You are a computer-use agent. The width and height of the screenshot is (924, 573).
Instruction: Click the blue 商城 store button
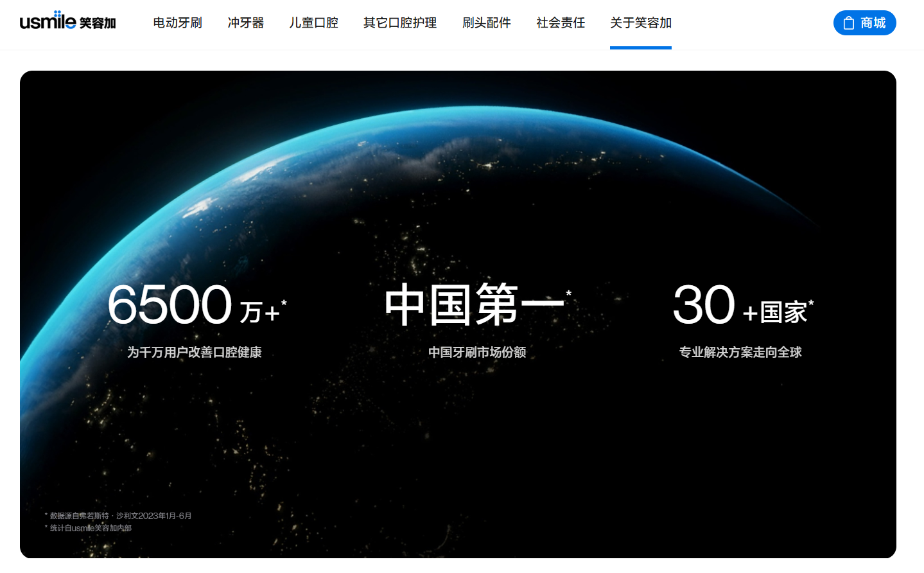[x=864, y=23]
